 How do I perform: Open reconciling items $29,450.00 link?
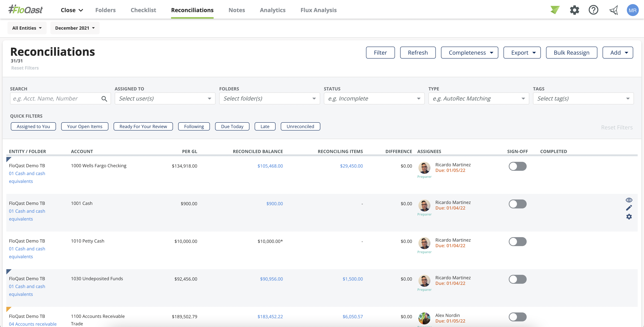(351, 166)
